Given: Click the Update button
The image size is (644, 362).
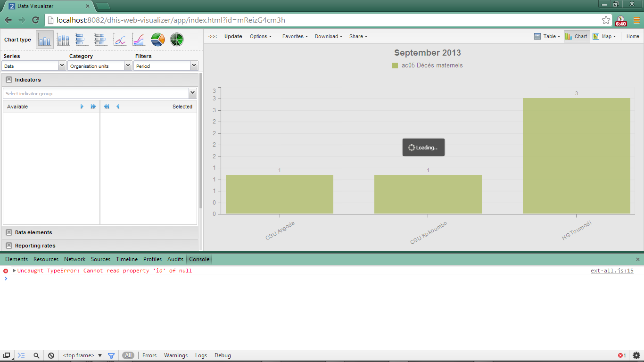Looking at the screenshot, I should tap(233, 36).
